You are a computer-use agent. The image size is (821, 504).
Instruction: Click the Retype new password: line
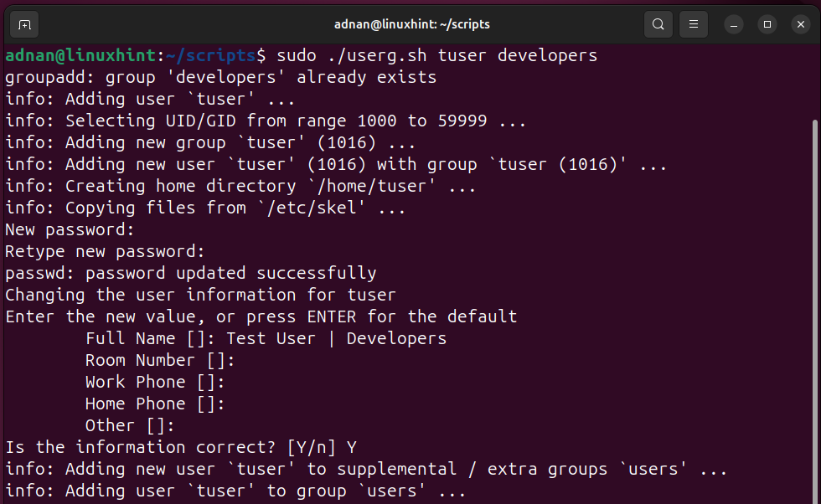[105, 252]
